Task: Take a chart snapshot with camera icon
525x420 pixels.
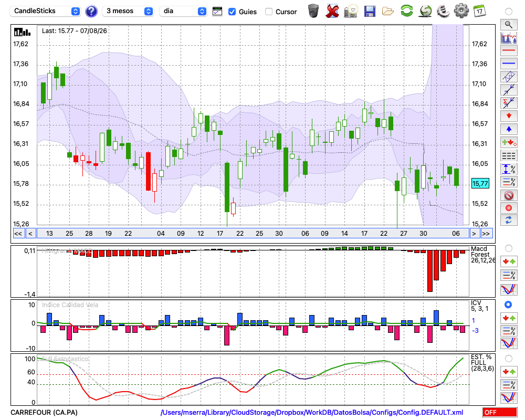Action: pyautogui.click(x=351, y=11)
